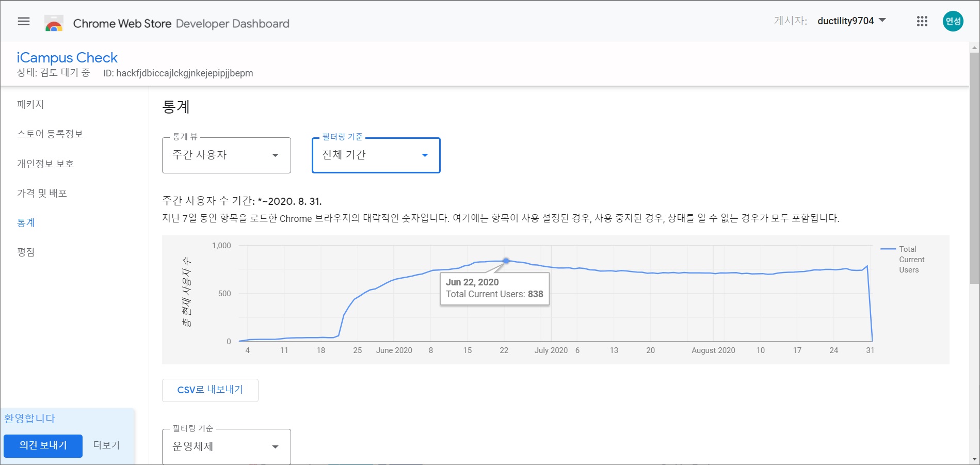Open the hamburger main menu
Screen dimensions: 980x465
(24, 21)
